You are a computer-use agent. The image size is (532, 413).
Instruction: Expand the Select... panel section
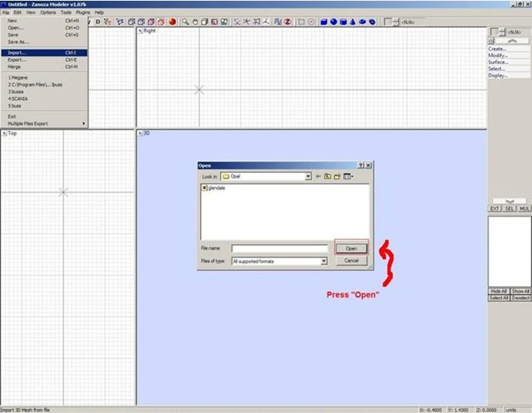point(509,69)
